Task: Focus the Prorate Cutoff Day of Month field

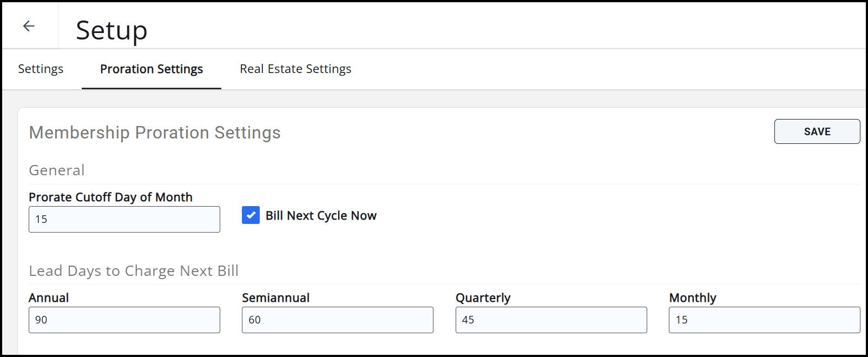Action: [x=124, y=219]
